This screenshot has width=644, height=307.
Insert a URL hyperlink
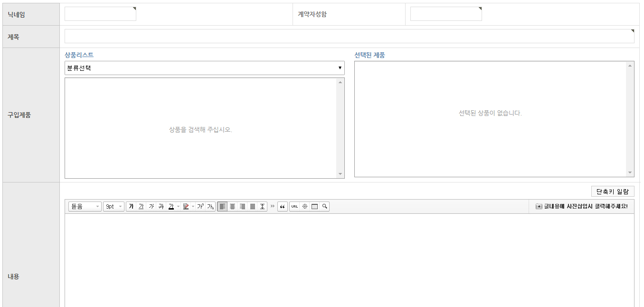294,207
